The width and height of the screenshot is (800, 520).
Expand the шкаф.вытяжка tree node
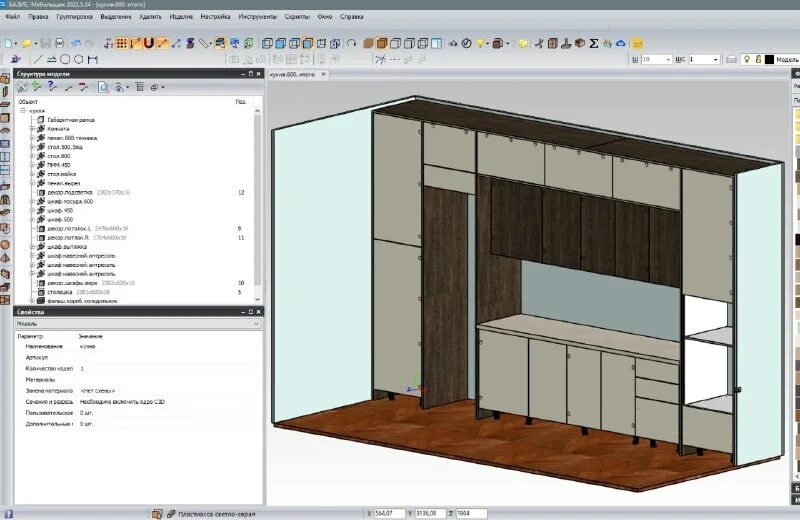32,246
